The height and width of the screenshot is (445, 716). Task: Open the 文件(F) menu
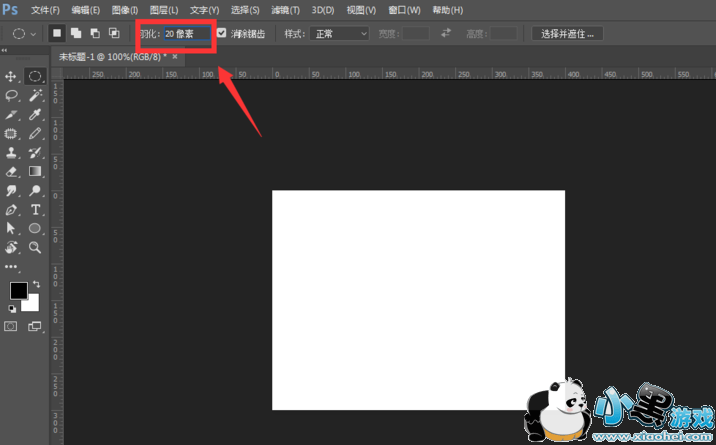45,10
